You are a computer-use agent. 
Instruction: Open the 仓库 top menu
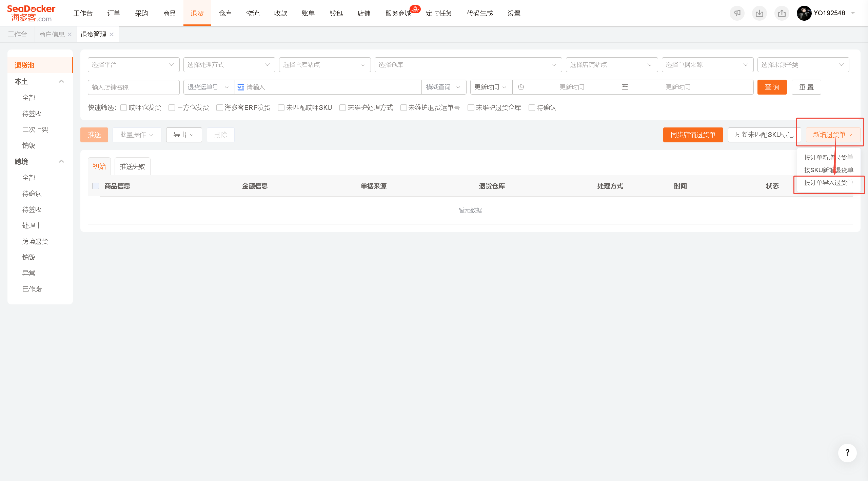coord(225,13)
